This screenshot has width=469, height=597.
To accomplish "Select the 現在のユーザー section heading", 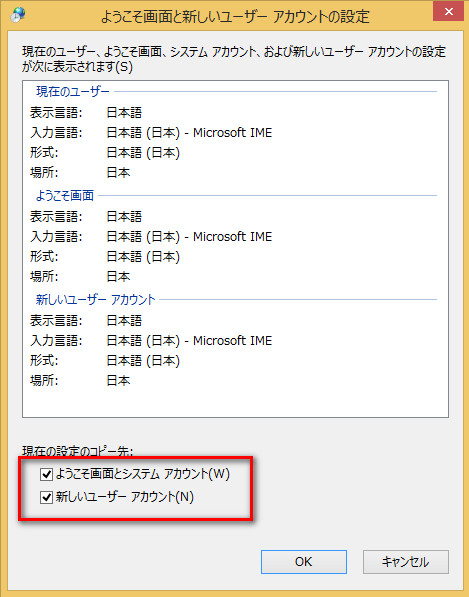I will 73,91.
